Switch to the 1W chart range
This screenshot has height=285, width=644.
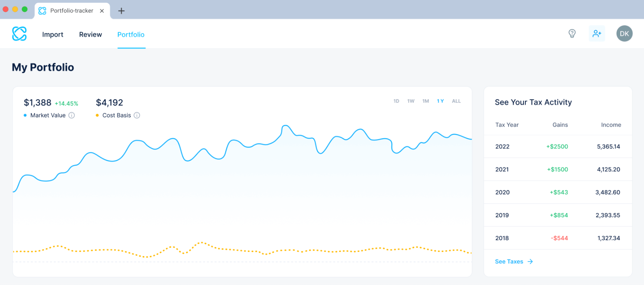(x=411, y=101)
